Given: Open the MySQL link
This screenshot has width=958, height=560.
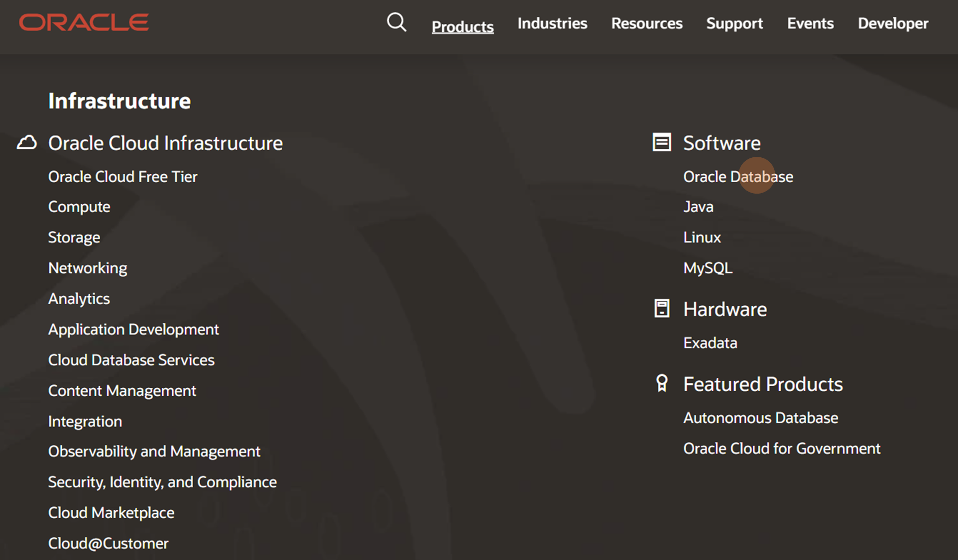Looking at the screenshot, I should pos(708,268).
